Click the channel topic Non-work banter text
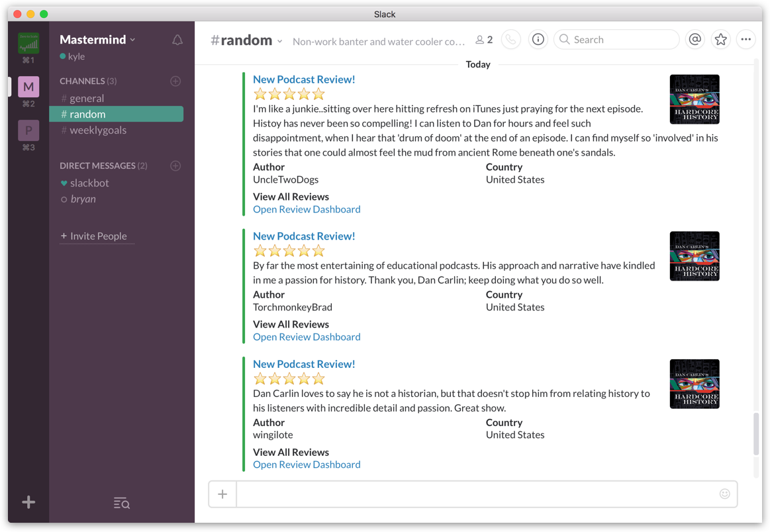 point(379,42)
